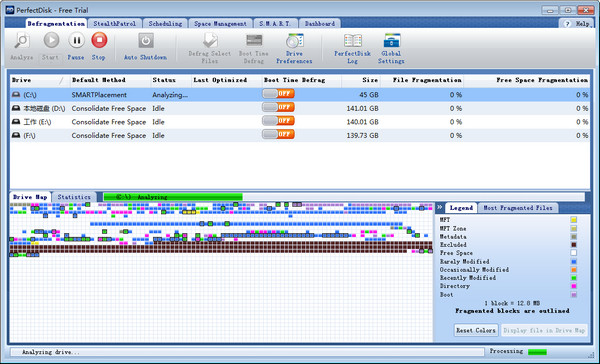
Task: Click the E:\ drive icon
Action: [16, 122]
